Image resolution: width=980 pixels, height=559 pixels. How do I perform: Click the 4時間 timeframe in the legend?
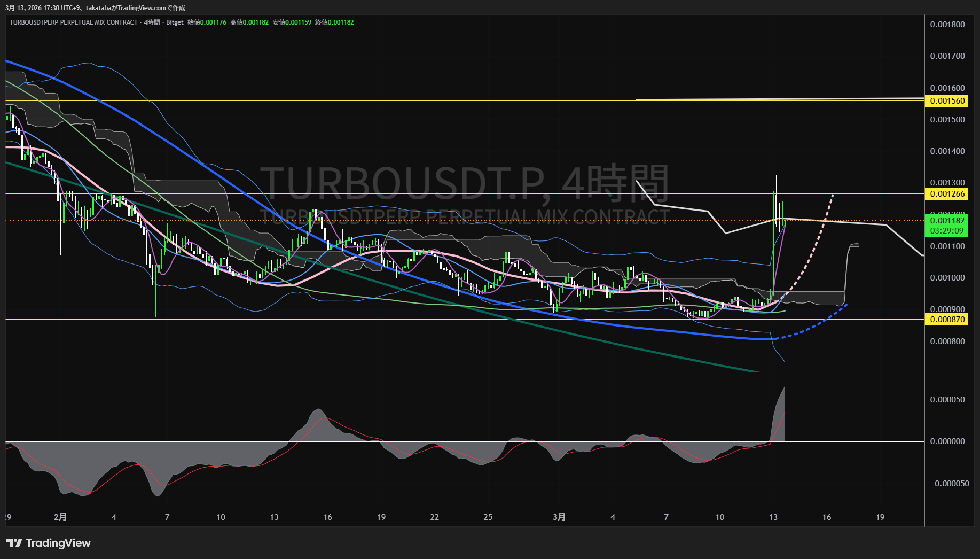[152, 22]
